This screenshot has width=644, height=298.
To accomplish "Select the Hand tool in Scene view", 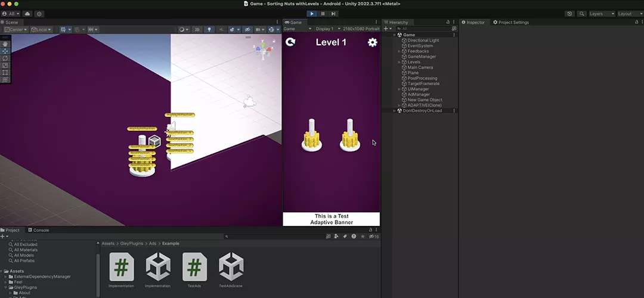I will [x=5, y=44].
